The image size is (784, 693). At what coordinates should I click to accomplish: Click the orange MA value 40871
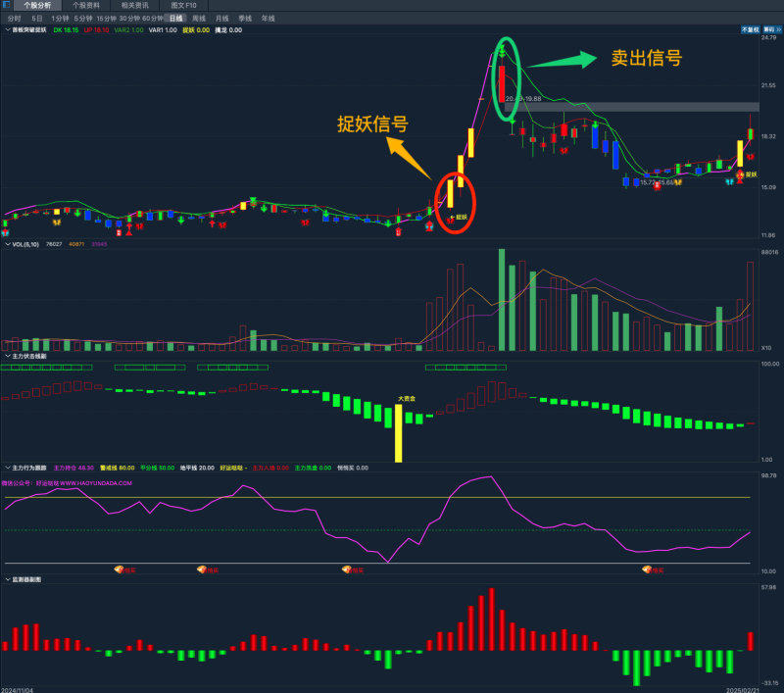[76, 244]
